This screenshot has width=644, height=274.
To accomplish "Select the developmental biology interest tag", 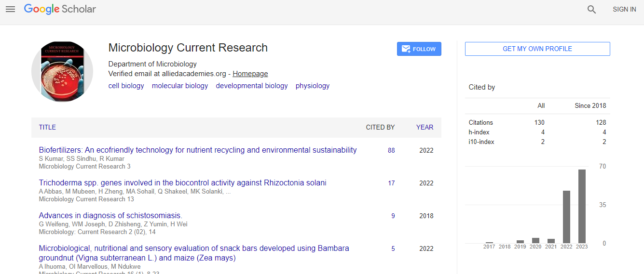I will 252,86.
